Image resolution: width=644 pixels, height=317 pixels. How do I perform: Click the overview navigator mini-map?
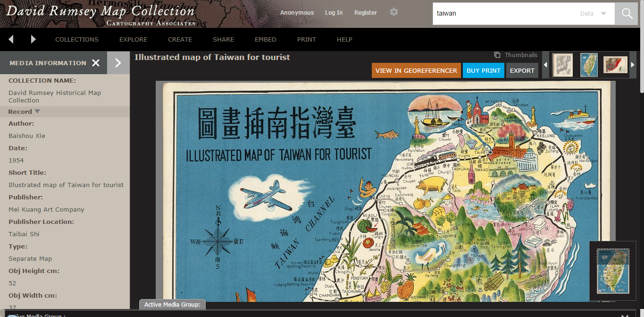click(x=613, y=271)
